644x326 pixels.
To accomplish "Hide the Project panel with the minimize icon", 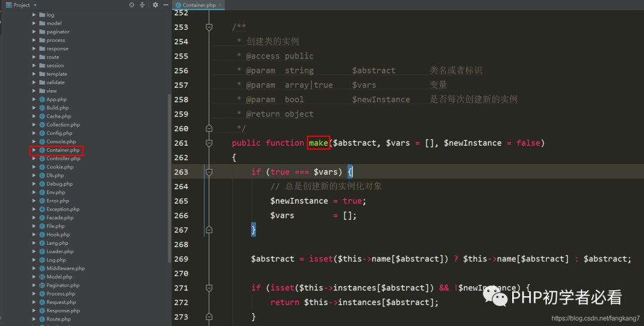I will 166,5.
